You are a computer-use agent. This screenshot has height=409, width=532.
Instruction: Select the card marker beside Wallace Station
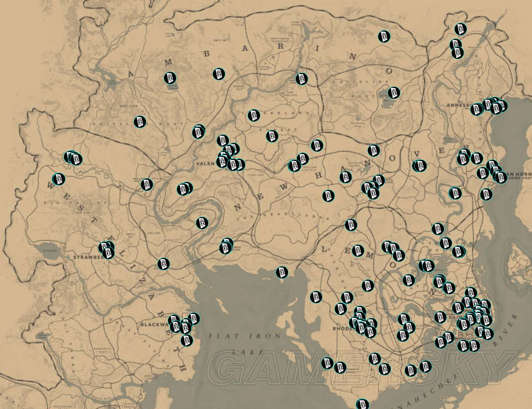147,184
